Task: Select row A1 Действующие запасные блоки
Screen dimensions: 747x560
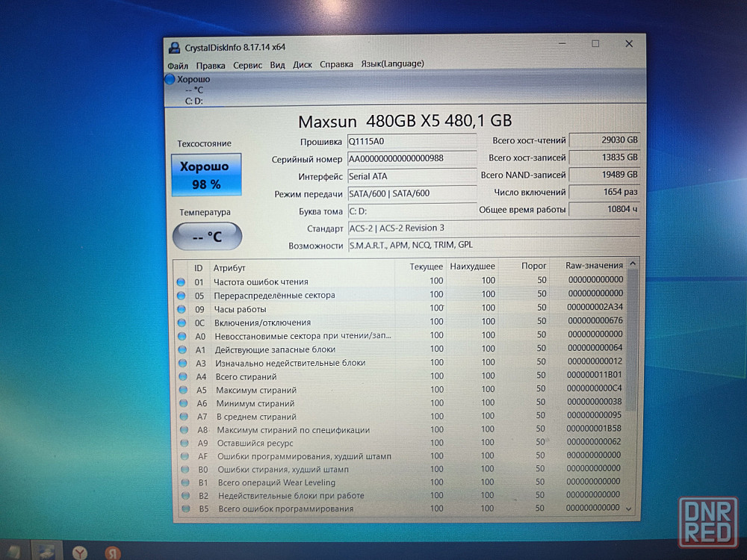Action: (x=400, y=349)
